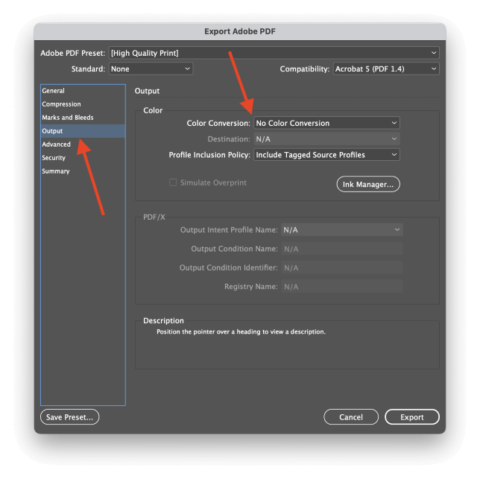480x479 pixels.
Task: Toggle the Simulate Overprint checkbox
Action: [x=173, y=182]
